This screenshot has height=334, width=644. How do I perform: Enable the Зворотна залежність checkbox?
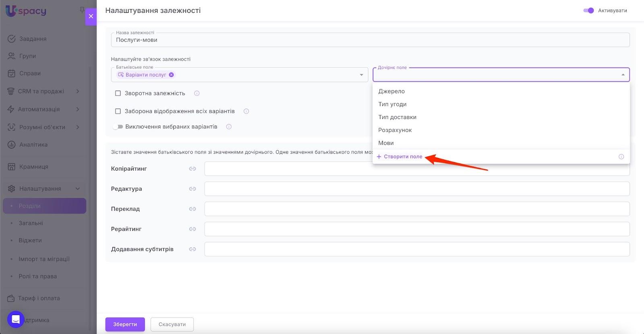pyautogui.click(x=118, y=93)
